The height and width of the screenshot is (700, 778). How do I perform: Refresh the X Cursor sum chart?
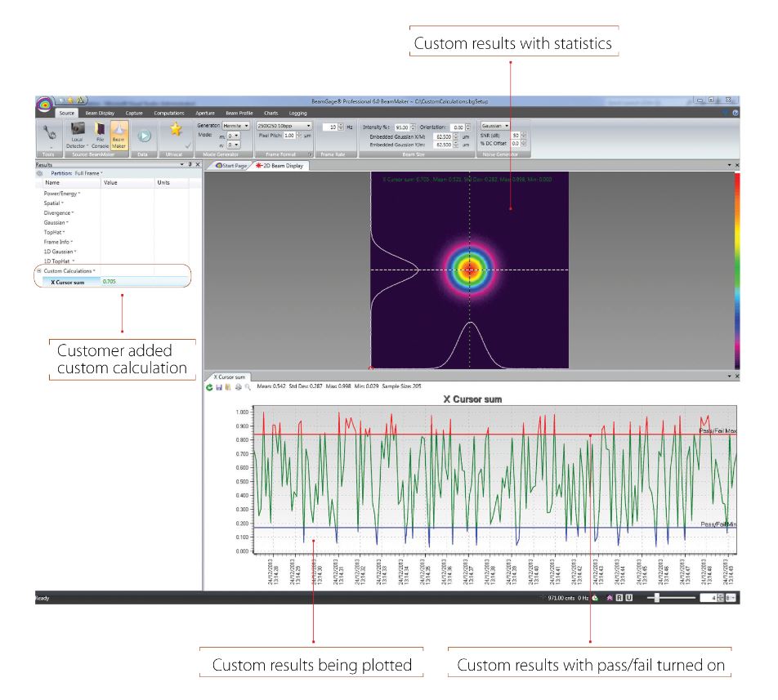coord(209,386)
